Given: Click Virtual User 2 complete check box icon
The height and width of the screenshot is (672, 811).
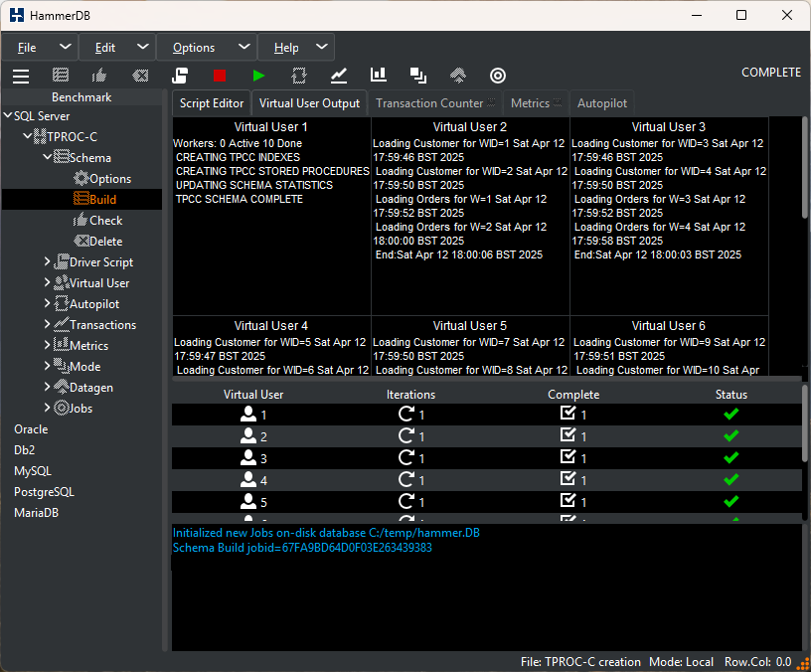Looking at the screenshot, I should [x=568, y=435].
